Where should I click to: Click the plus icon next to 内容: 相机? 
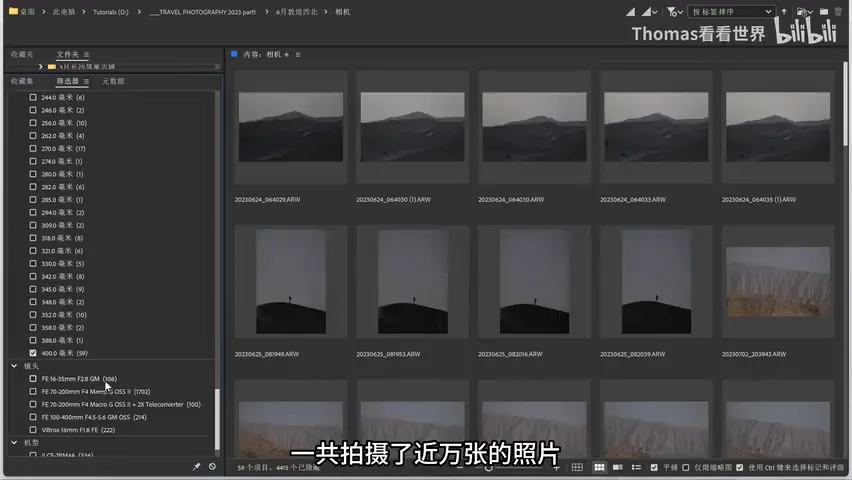[286, 54]
